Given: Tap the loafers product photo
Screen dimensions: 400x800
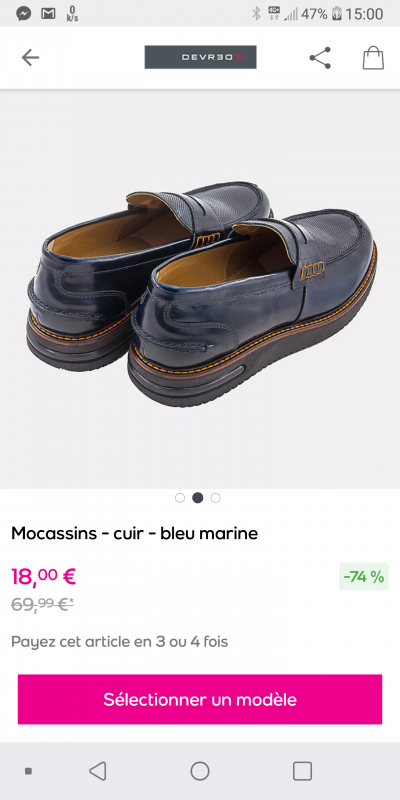Looking at the screenshot, I should click(x=200, y=289).
